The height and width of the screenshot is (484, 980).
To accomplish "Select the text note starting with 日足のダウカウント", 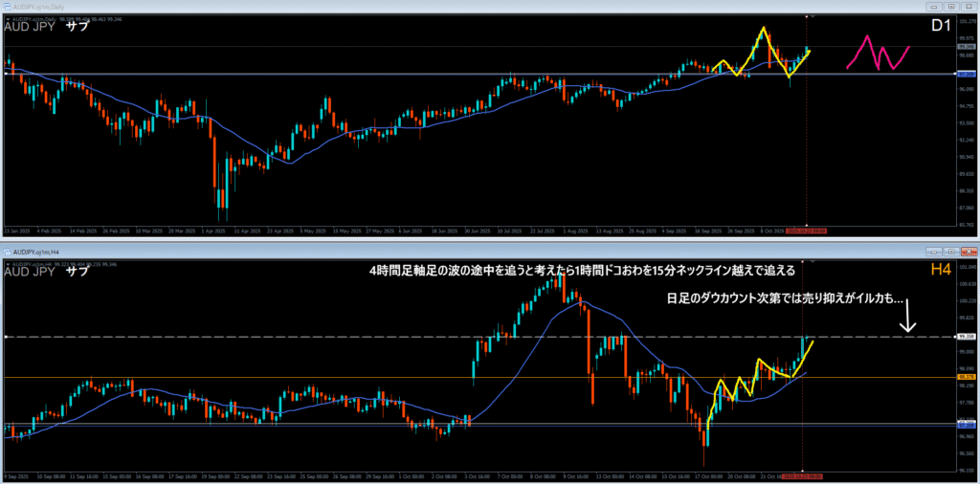I will point(786,299).
